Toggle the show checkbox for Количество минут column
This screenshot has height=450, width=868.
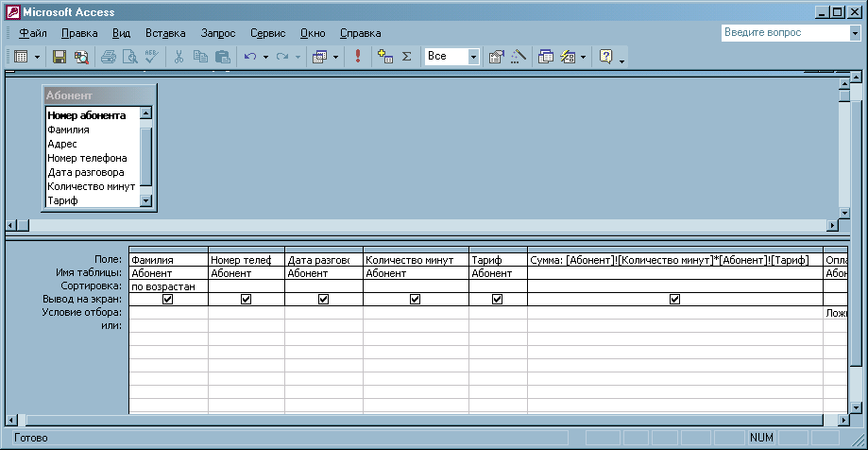coord(416,300)
